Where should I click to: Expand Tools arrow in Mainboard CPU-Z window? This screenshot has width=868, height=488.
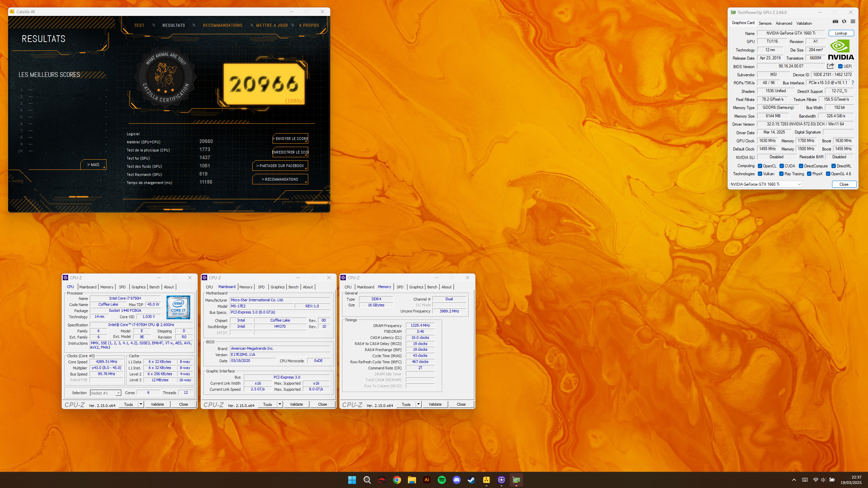point(280,404)
